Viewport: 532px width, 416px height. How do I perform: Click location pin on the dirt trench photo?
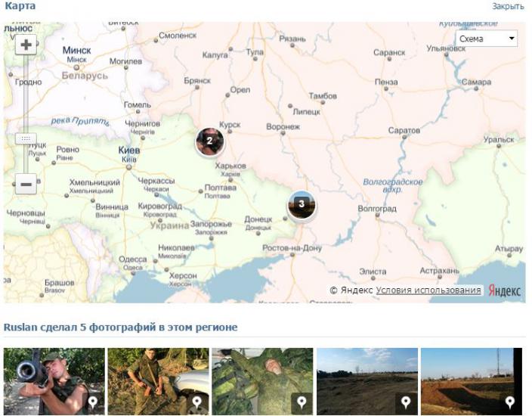pos(510,402)
